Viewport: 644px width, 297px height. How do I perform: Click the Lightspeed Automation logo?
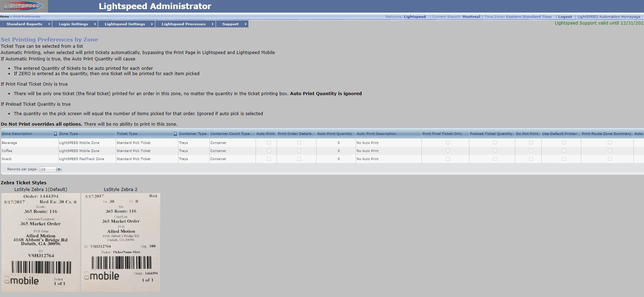(24, 6)
